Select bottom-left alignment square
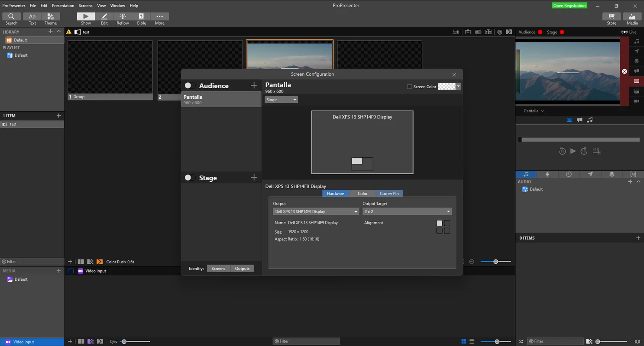Screen dimensions: 644x346 439,231
